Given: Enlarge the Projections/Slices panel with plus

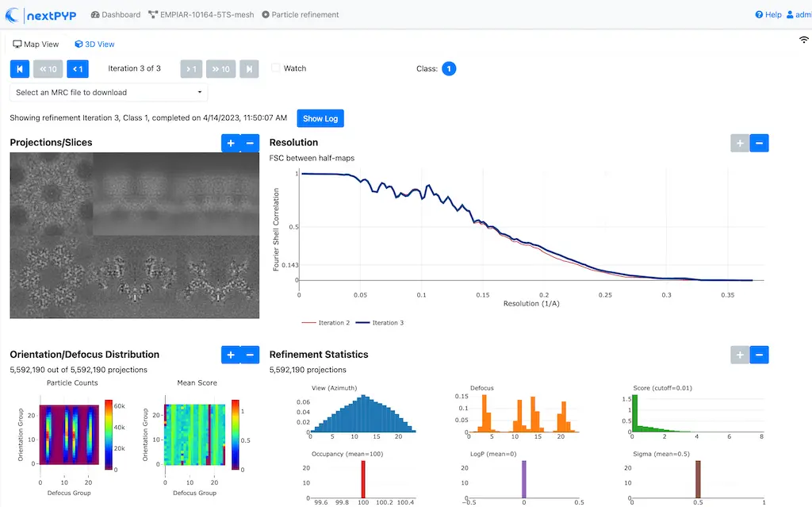Looking at the screenshot, I should [x=231, y=143].
